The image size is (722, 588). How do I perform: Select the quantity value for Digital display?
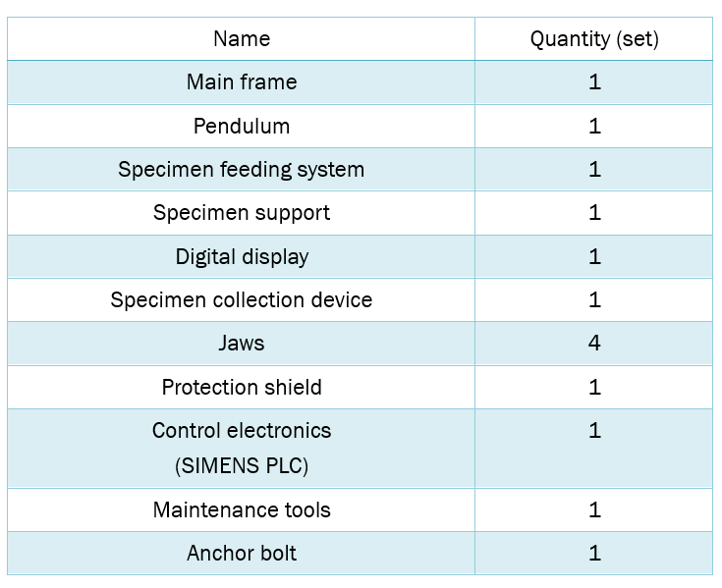pyautogui.click(x=594, y=257)
